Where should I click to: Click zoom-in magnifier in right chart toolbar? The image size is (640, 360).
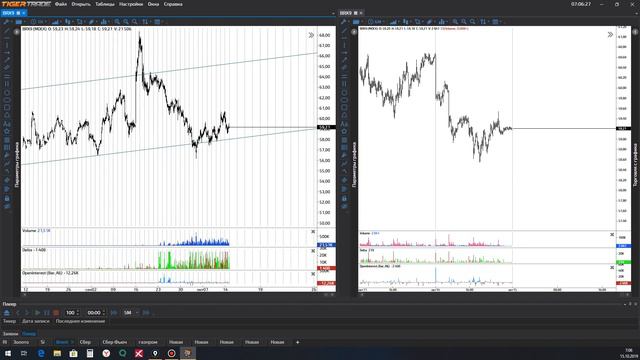point(455,22)
